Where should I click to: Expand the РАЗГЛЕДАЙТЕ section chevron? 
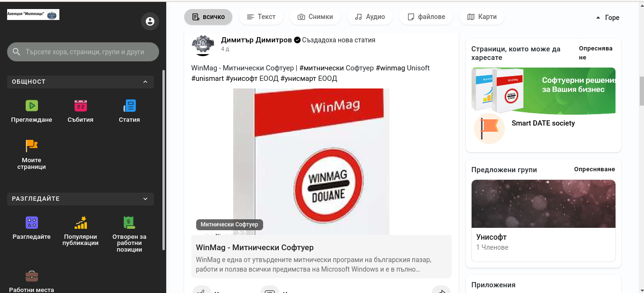point(145,199)
